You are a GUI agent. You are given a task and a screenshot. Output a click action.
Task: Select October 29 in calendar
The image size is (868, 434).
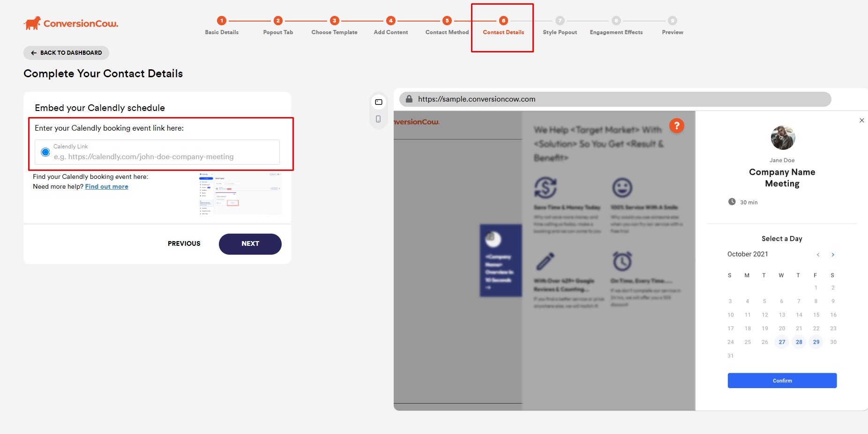click(816, 342)
